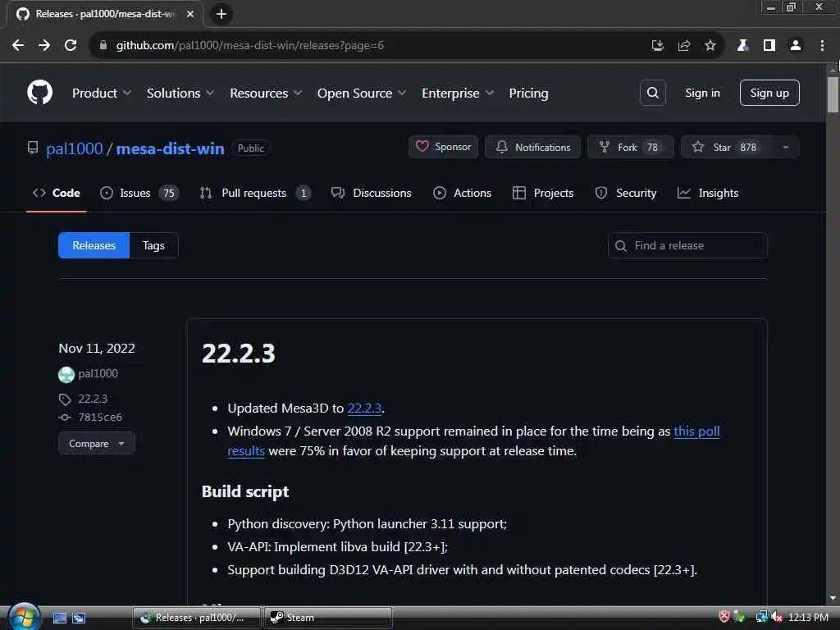Click the pal1000 avatar next to author name
Image resolution: width=840 pixels, height=630 pixels.
point(66,374)
